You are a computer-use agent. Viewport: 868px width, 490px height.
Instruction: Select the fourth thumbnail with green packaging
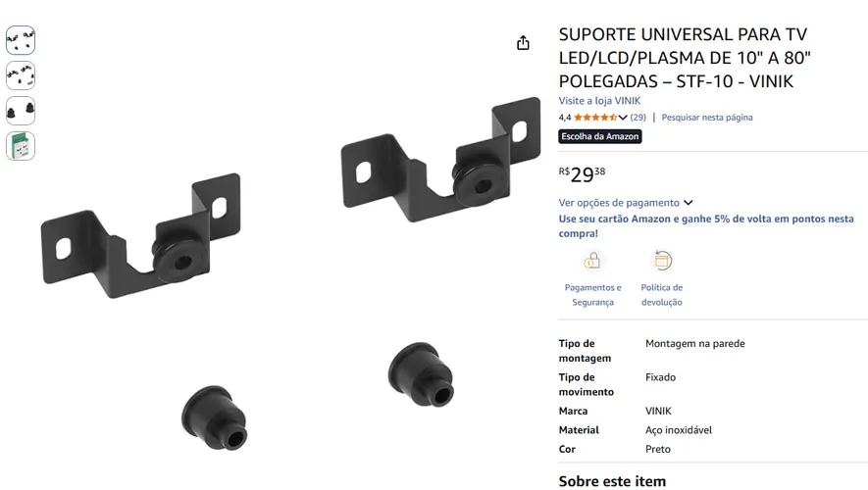tap(21, 146)
